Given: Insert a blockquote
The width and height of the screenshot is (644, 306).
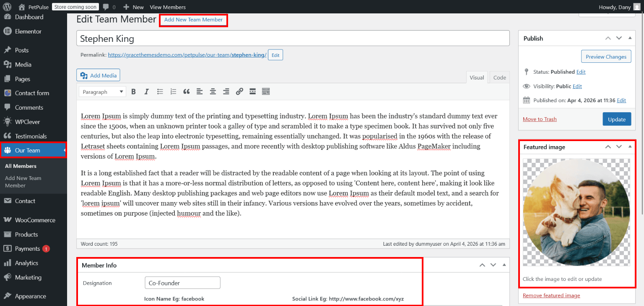Looking at the screenshot, I should [x=187, y=92].
